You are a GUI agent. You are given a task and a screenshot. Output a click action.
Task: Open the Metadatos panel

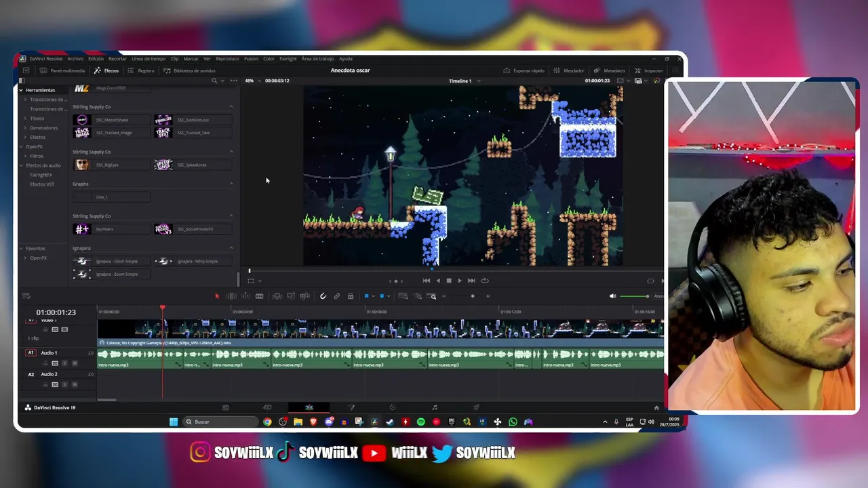610,70
